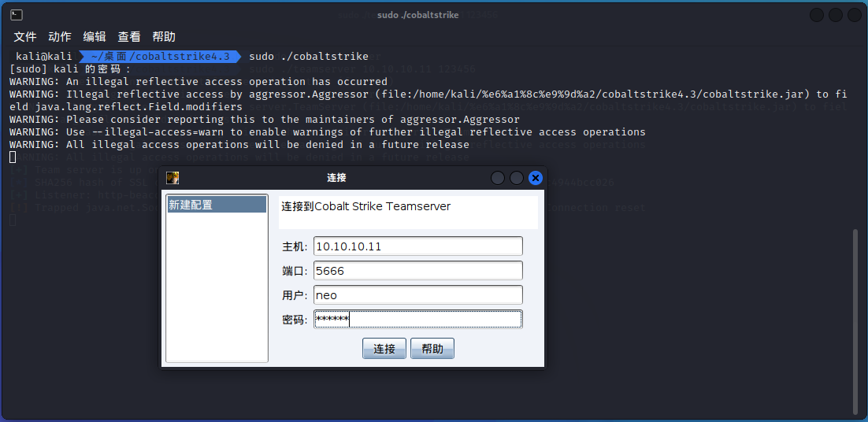
Task: Open the 动作 menu
Action: 60,37
